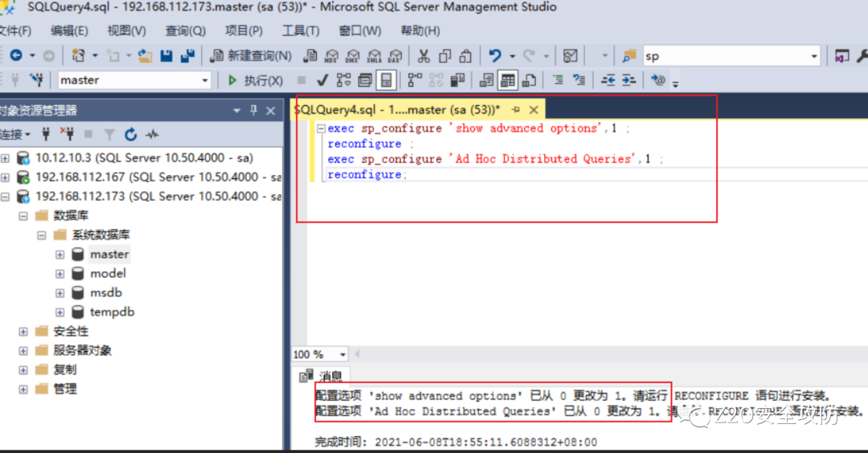Open the 查询(Q) menu
The height and width of the screenshot is (453, 868).
tap(186, 31)
